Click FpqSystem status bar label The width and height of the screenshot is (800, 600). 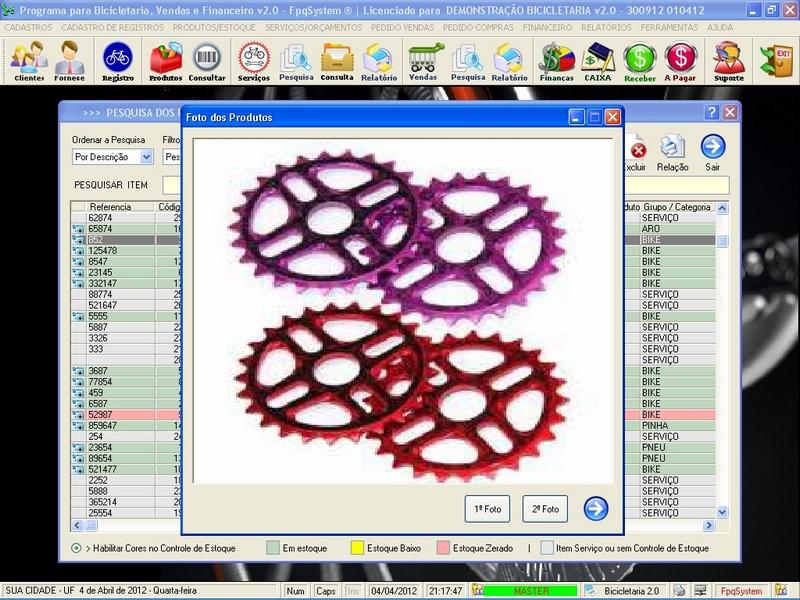(741, 591)
